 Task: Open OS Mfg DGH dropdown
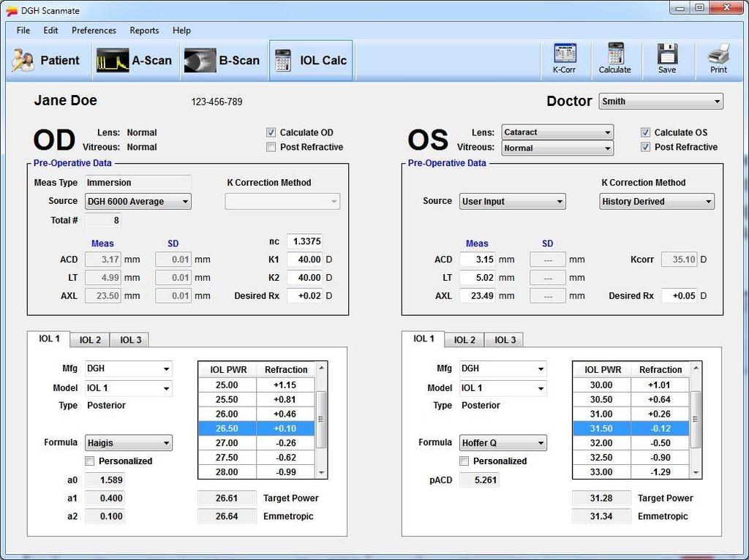pyautogui.click(x=503, y=368)
